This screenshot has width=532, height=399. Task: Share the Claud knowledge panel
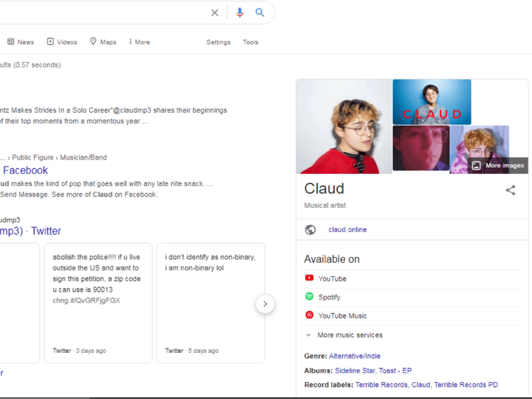pos(511,190)
